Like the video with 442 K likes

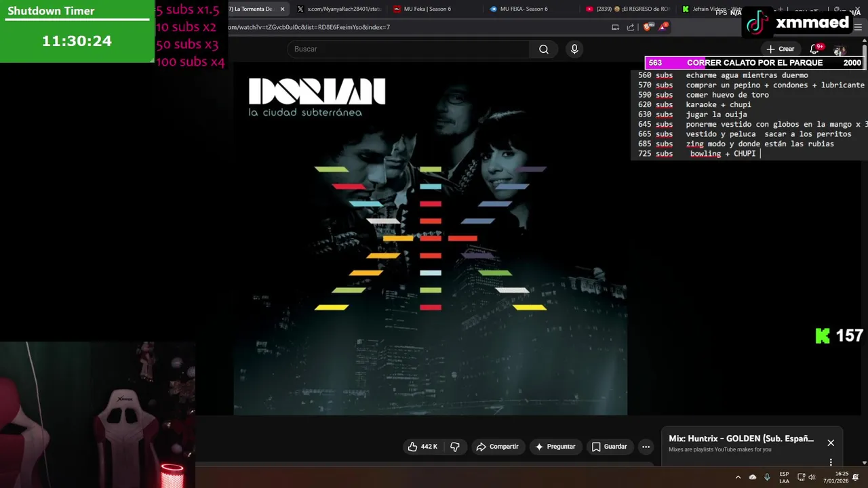coord(422,447)
